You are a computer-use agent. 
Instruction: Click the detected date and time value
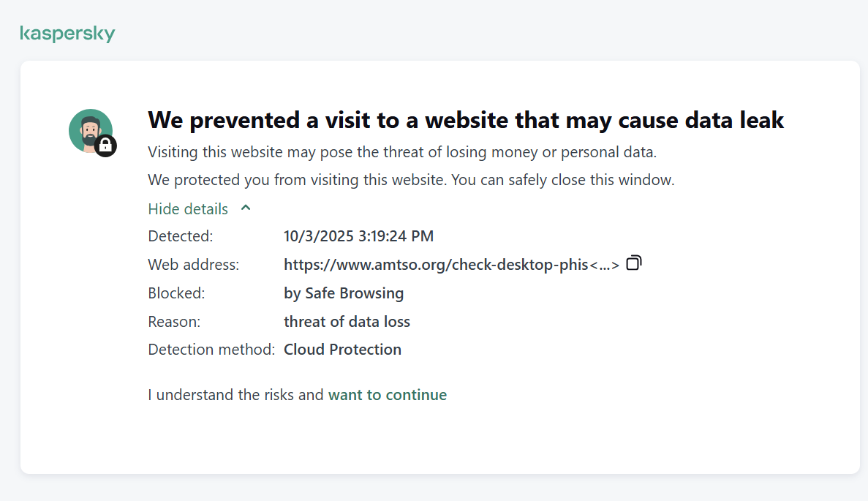[x=358, y=236]
